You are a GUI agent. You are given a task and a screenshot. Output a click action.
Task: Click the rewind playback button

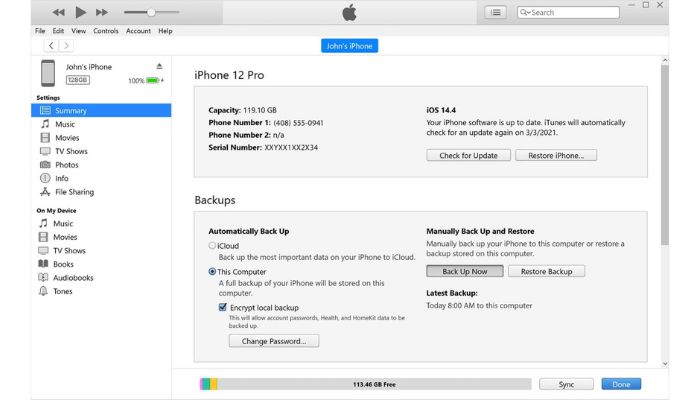(x=58, y=12)
